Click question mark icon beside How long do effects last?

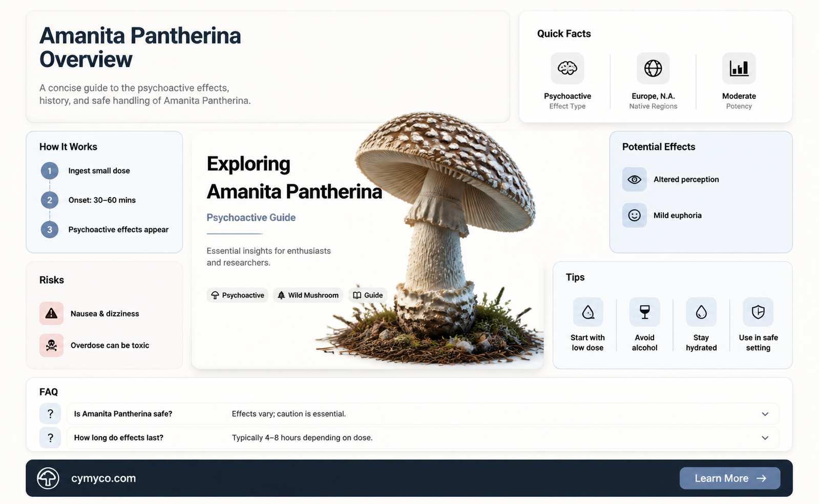[50, 438]
